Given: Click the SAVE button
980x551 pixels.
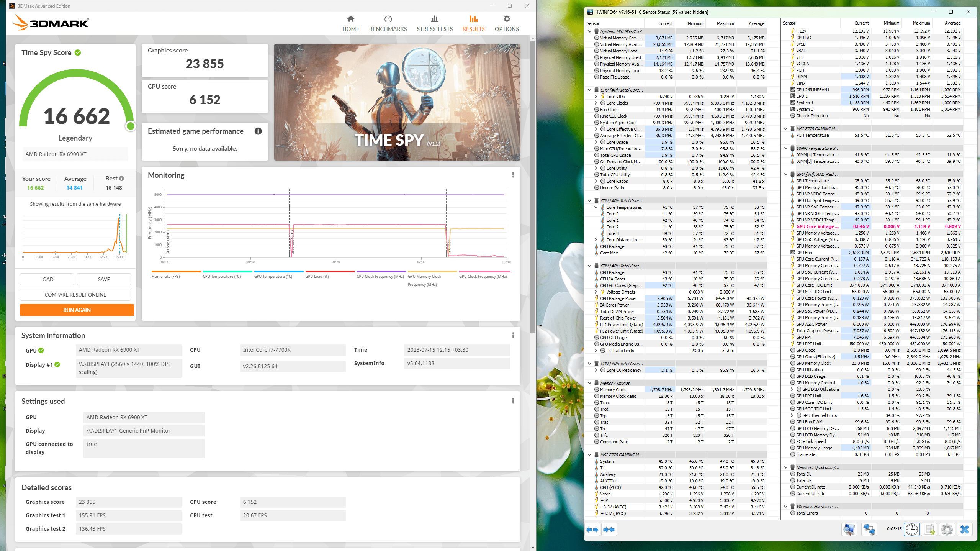Looking at the screenshot, I should (x=104, y=279).
